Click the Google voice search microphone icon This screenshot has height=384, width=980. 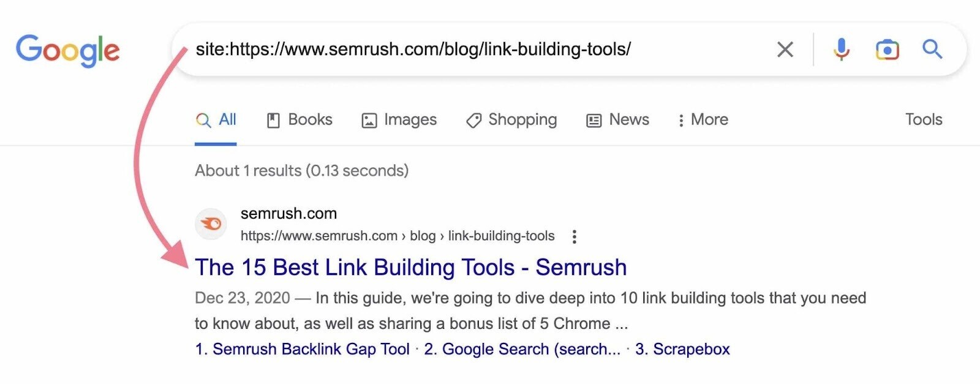842,49
